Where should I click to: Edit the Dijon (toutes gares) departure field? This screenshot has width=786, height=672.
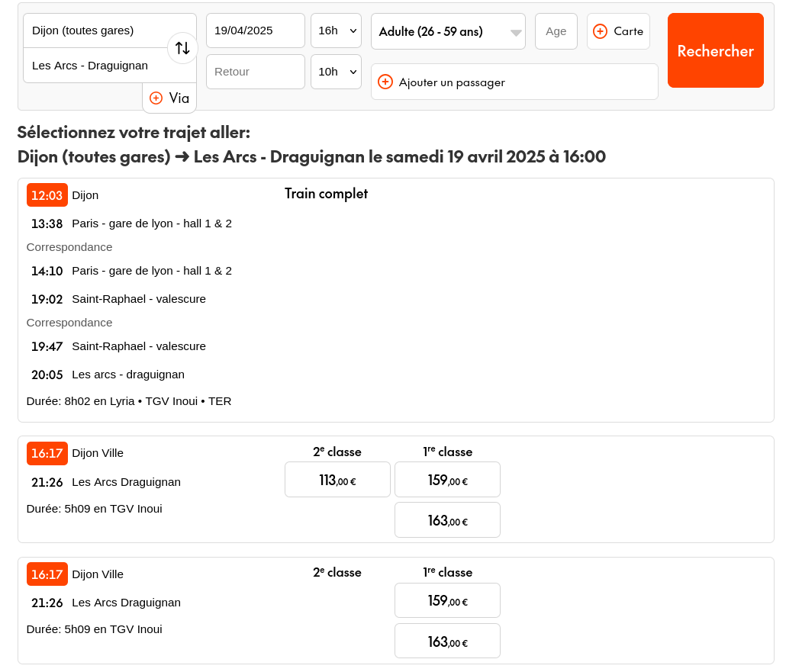95,31
